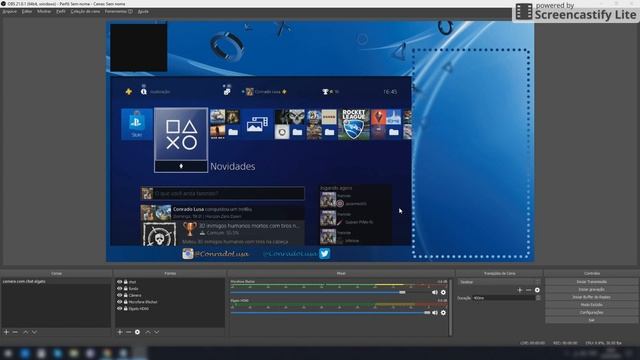
Task: Add a new scene with the plus icon
Action: pyautogui.click(x=6, y=332)
